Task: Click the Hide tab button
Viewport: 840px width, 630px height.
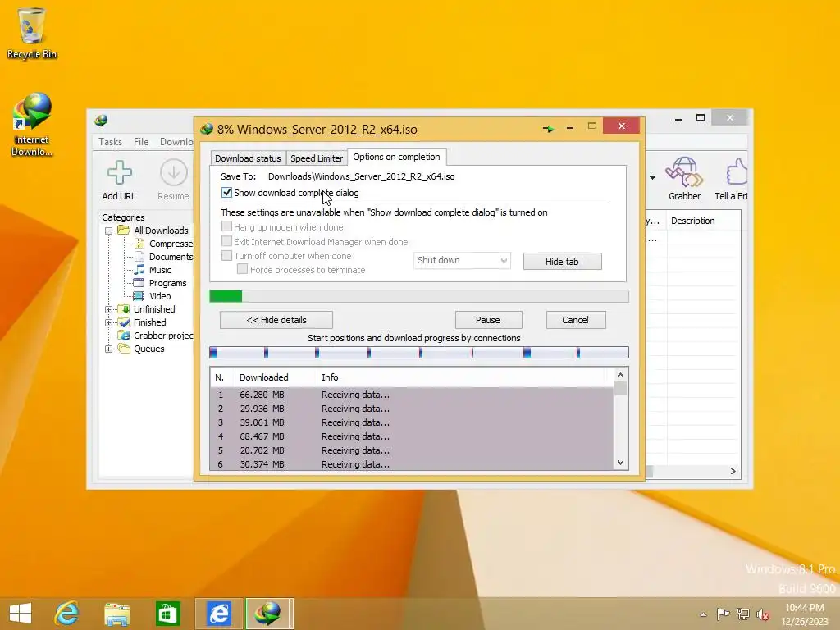Action: pos(562,262)
